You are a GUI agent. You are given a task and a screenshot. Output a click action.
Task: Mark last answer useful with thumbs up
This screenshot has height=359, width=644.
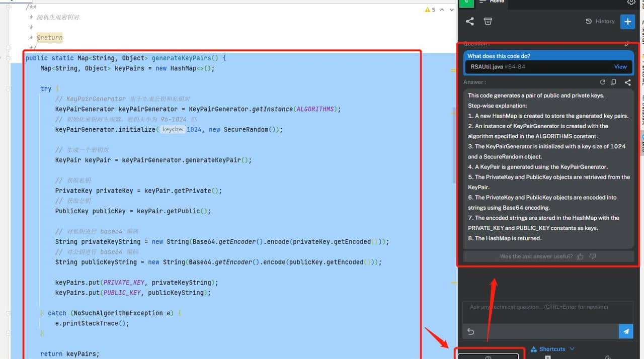580,256
